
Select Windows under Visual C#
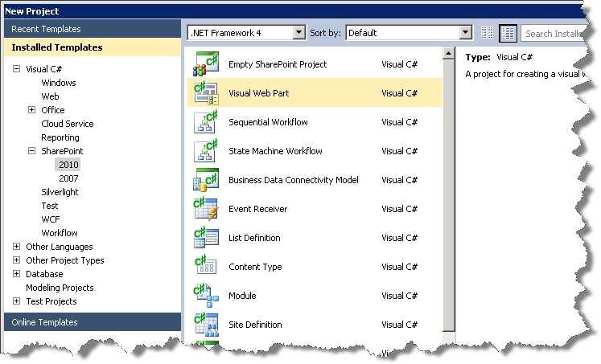59,83
